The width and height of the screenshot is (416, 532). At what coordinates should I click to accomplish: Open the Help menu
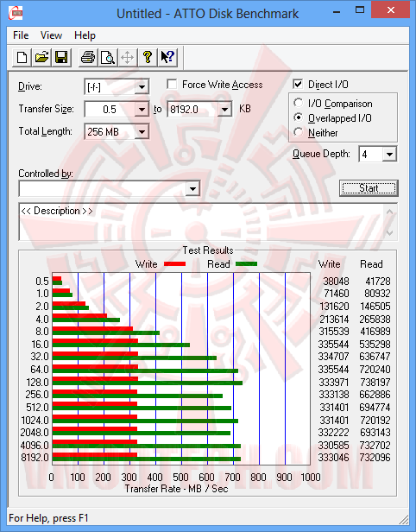tap(85, 35)
